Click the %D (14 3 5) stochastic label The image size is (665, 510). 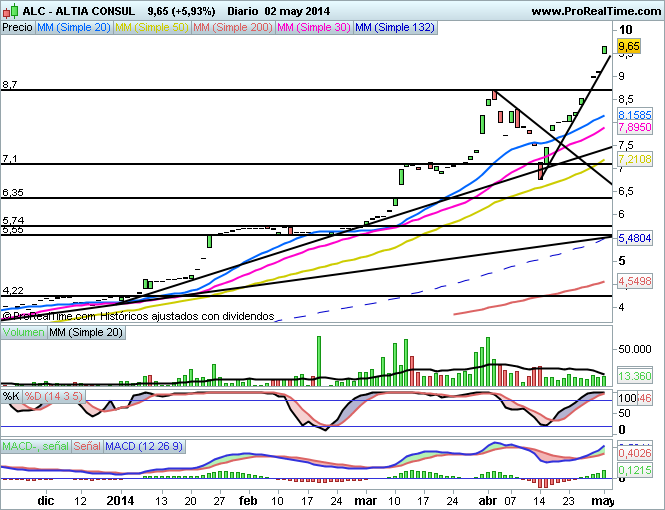[x=54, y=397]
